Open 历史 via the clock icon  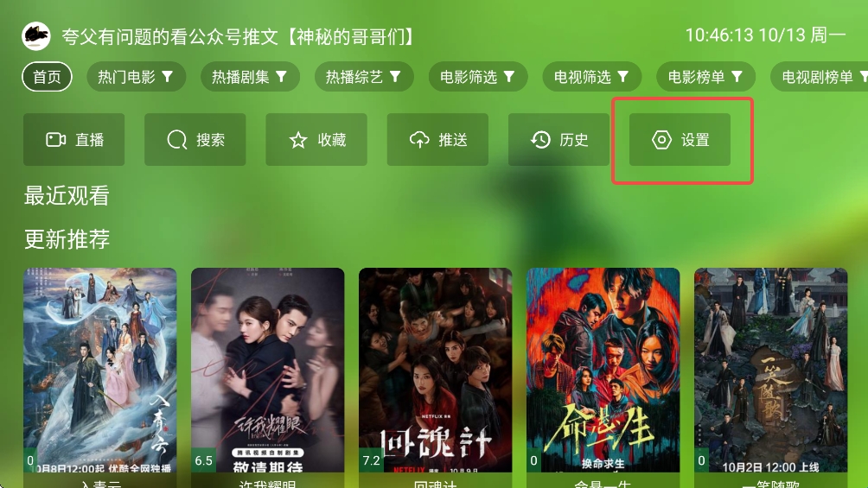[x=540, y=139]
